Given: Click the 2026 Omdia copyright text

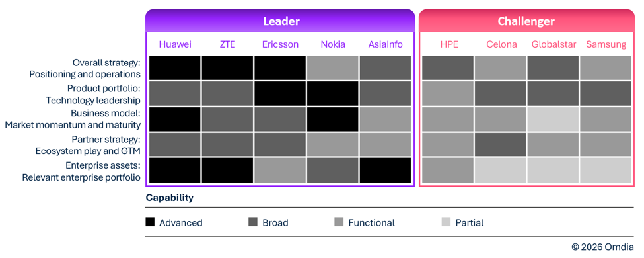Looking at the screenshot, I should pos(602,247).
